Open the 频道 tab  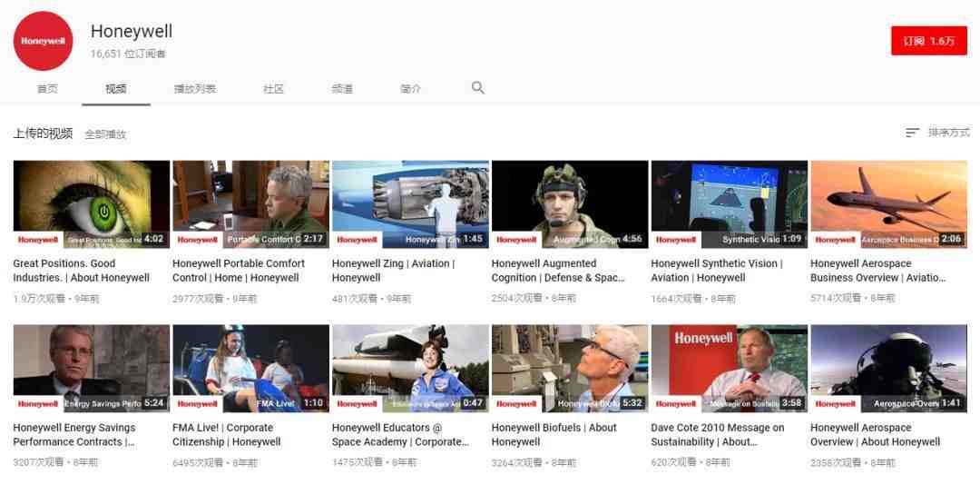click(342, 89)
